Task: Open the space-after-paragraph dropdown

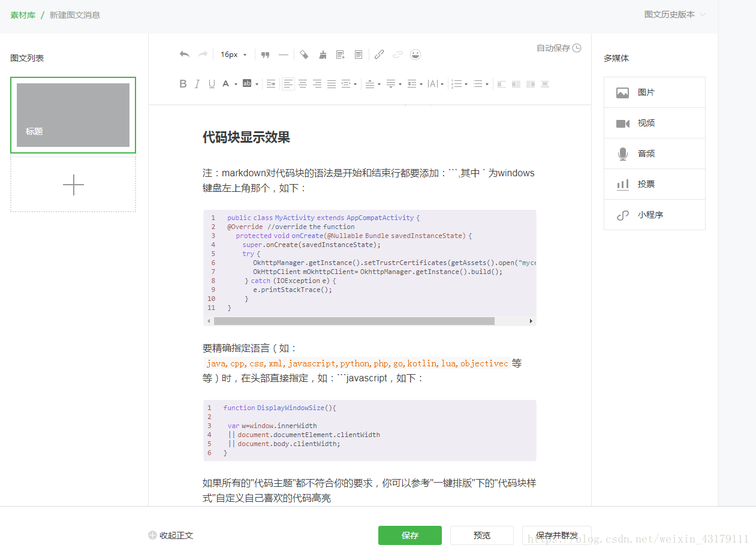Action: (x=394, y=84)
